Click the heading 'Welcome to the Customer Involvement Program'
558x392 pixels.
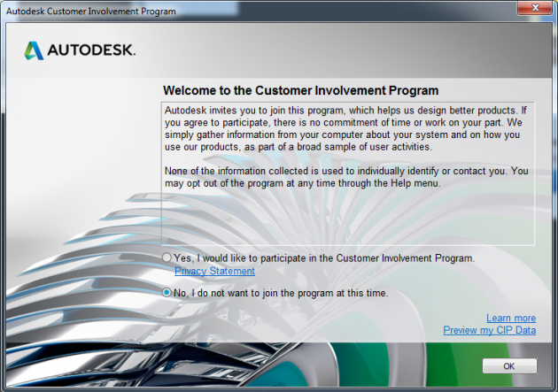point(301,90)
